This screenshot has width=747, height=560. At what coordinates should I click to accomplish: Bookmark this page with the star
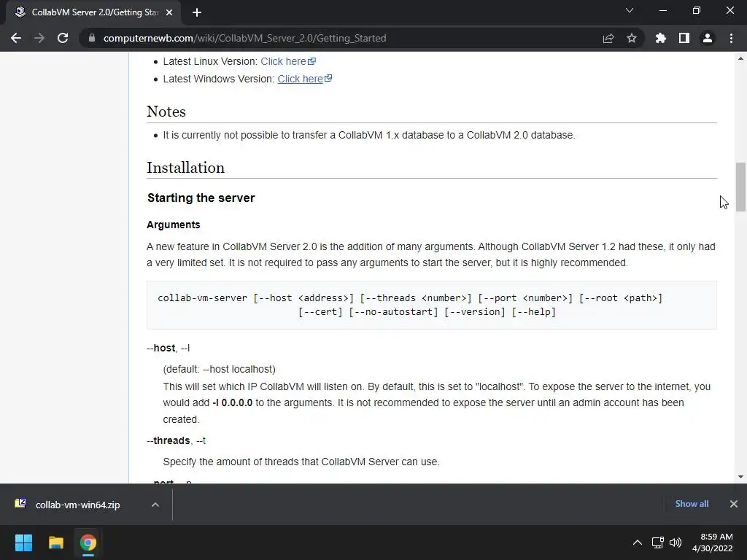click(632, 38)
